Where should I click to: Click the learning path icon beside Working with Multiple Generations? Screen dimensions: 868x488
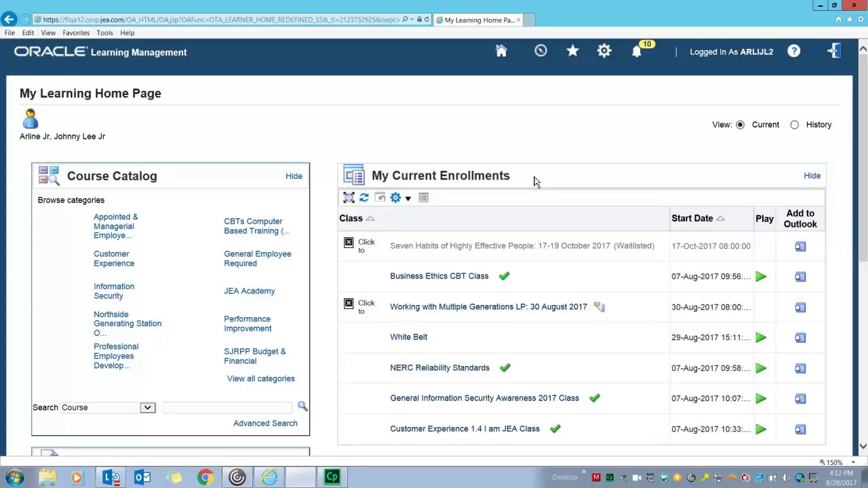(x=599, y=306)
